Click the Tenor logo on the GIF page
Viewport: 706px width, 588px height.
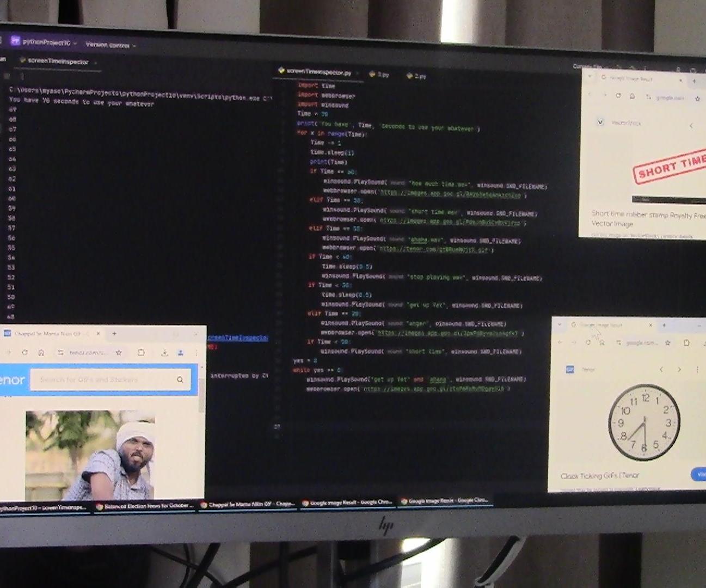tap(11, 379)
